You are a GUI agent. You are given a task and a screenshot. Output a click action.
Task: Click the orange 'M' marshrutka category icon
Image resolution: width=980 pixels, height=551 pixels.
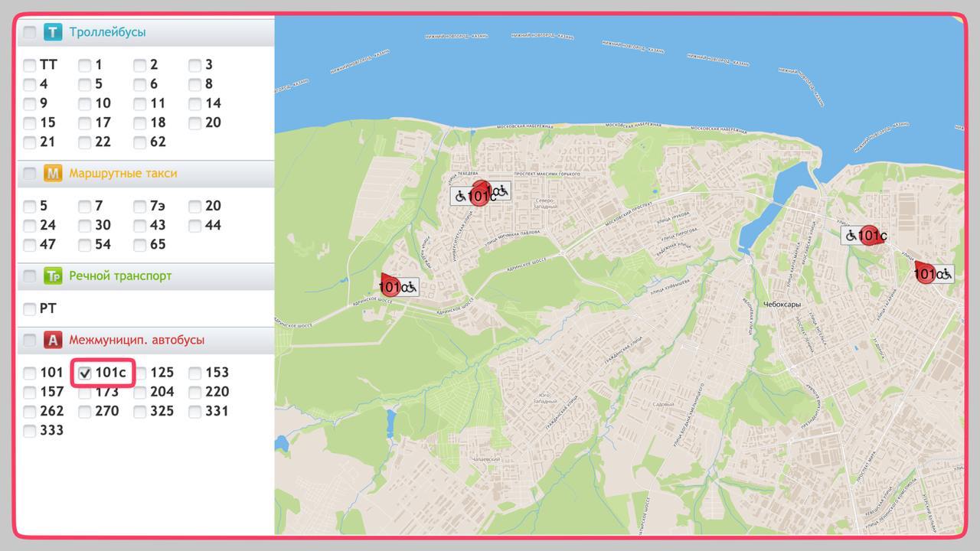(x=52, y=174)
